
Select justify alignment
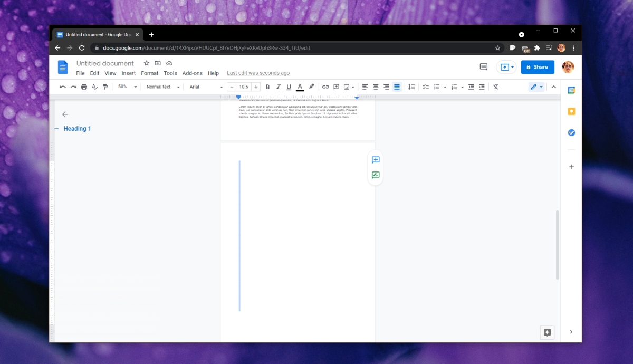point(397,87)
